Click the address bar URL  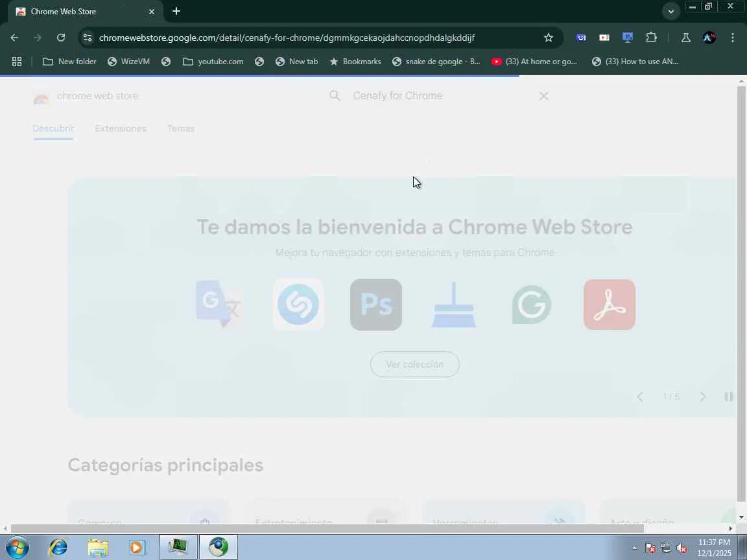[287, 38]
